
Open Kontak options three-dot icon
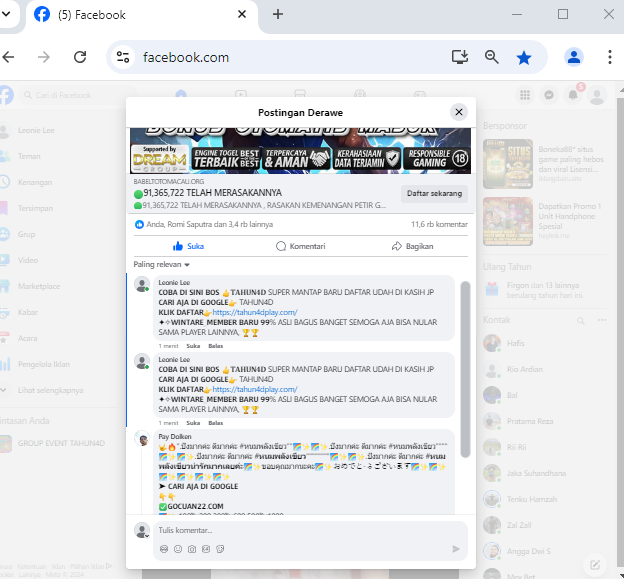click(x=602, y=320)
